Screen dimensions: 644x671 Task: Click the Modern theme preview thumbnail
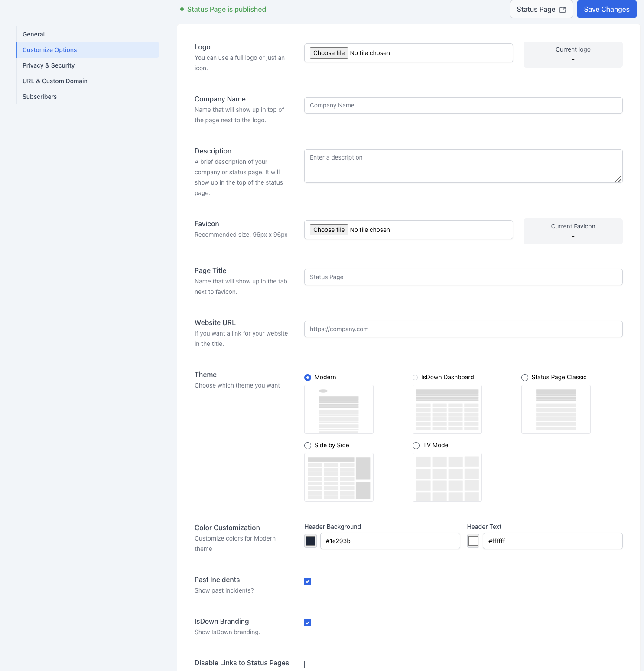(x=338, y=409)
